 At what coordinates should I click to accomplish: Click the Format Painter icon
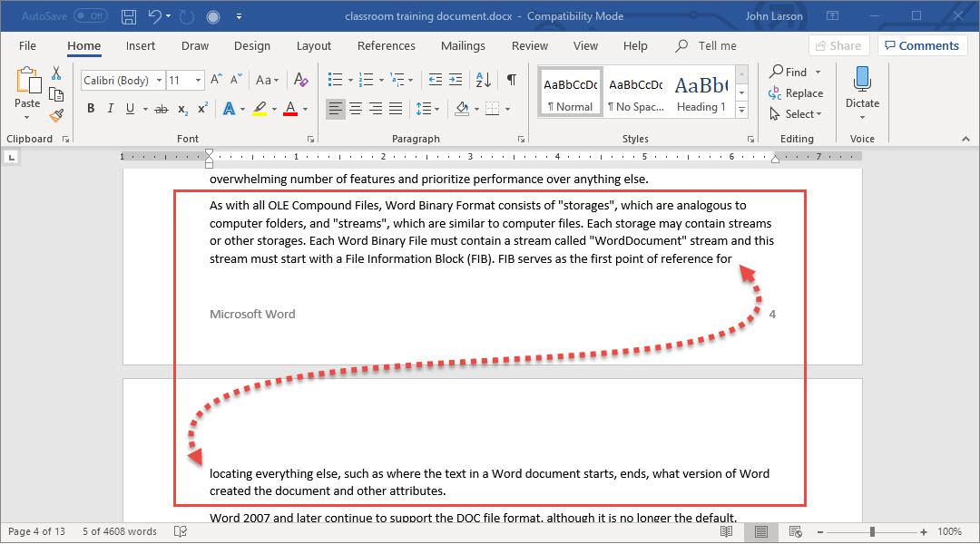coord(56,115)
